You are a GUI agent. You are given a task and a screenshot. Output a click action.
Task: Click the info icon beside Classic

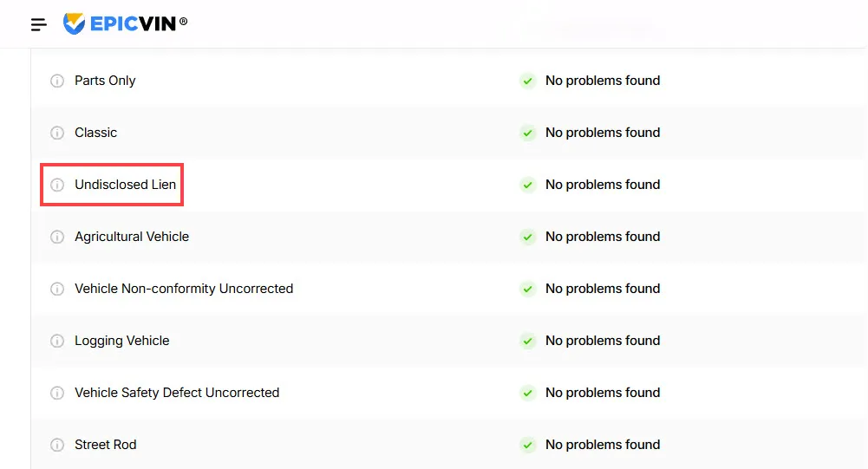click(57, 133)
